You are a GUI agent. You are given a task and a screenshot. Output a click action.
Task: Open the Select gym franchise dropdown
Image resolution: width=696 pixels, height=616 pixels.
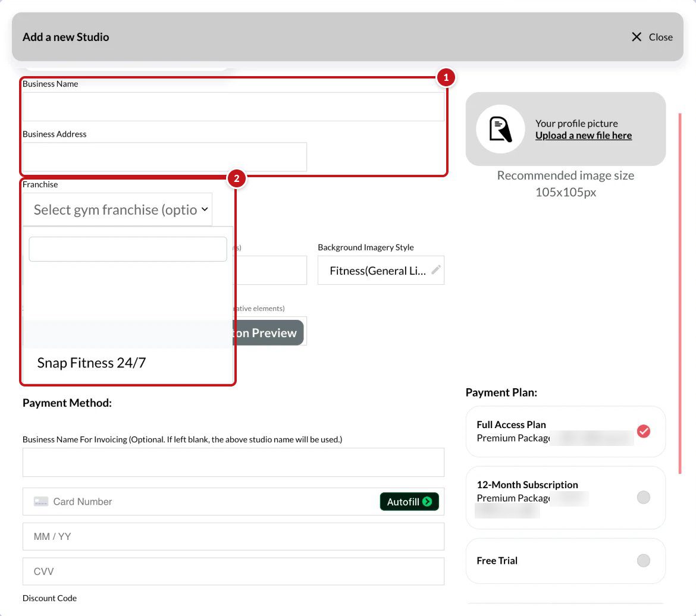[117, 209]
